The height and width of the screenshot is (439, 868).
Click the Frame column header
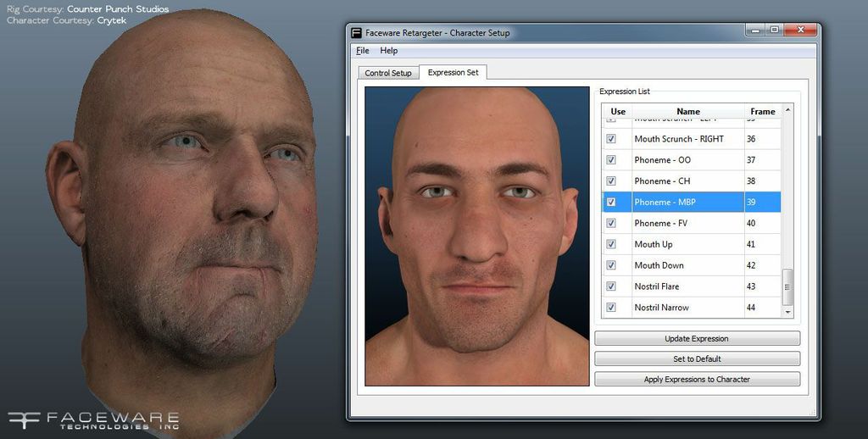762,111
